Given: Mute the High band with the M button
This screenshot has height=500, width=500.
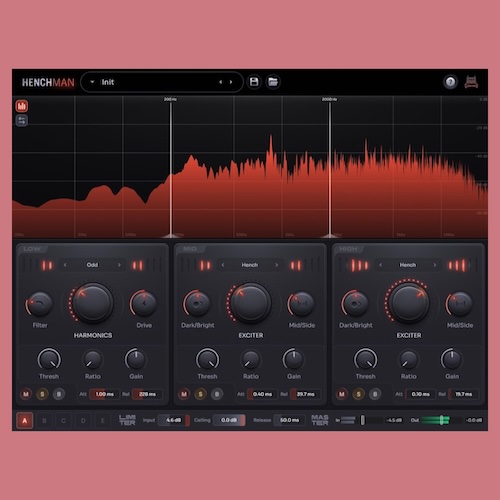Looking at the screenshot, I should click(x=342, y=394).
